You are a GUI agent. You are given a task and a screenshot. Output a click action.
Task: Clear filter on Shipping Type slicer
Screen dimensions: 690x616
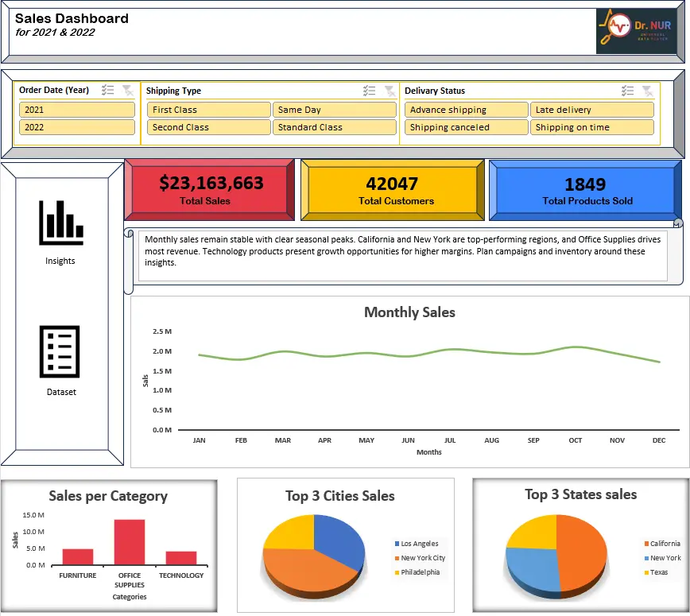coord(389,90)
